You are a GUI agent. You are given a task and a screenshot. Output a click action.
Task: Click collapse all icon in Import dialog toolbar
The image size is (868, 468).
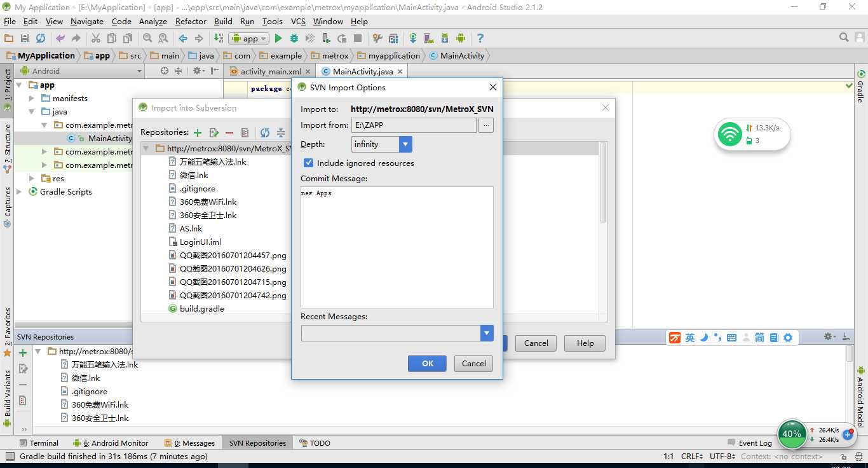pyautogui.click(x=280, y=132)
